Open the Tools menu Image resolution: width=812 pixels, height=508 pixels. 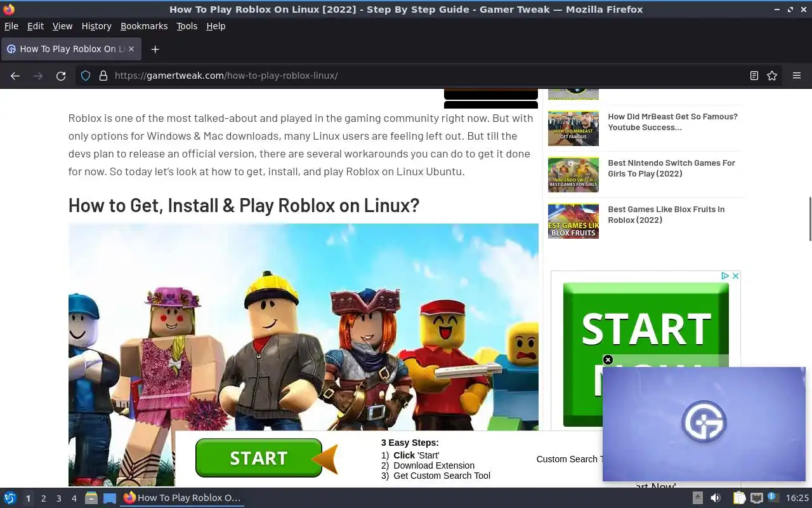pos(187,26)
